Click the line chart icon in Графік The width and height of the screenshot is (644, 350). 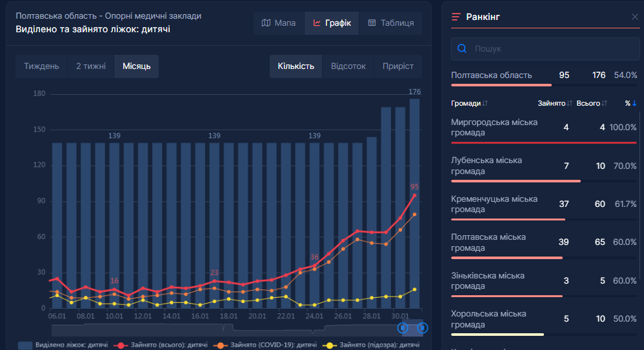click(317, 23)
